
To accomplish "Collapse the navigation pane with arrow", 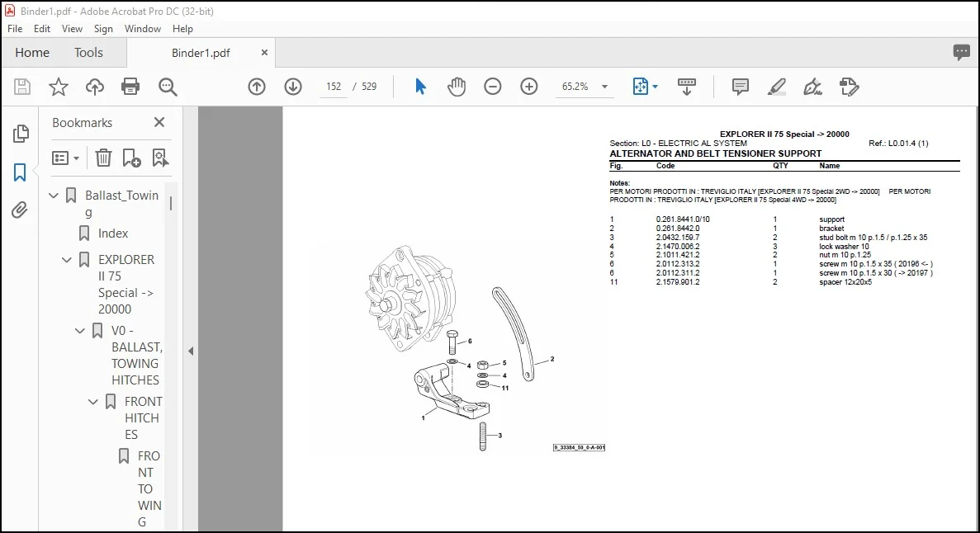I will [x=191, y=351].
